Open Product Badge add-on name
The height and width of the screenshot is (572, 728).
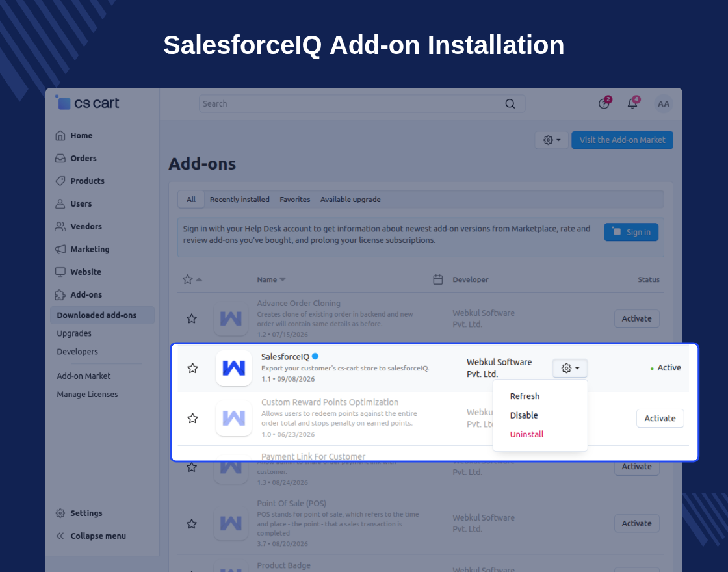tap(283, 565)
